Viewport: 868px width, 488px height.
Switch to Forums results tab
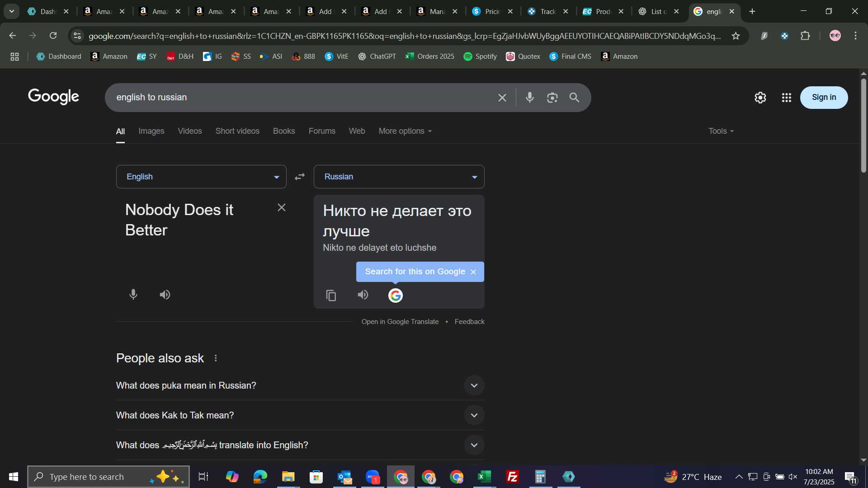point(322,131)
